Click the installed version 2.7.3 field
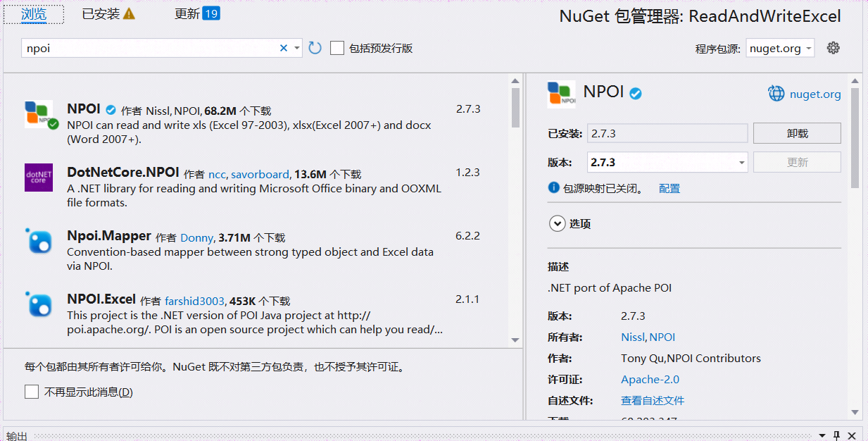Viewport: 868px width, 441px height. click(667, 133)
